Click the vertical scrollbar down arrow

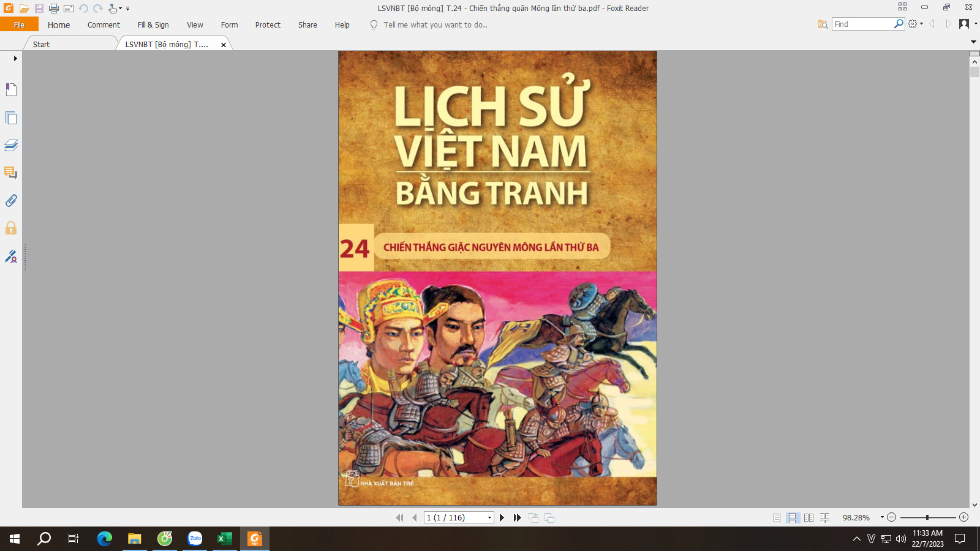[974, 505]
